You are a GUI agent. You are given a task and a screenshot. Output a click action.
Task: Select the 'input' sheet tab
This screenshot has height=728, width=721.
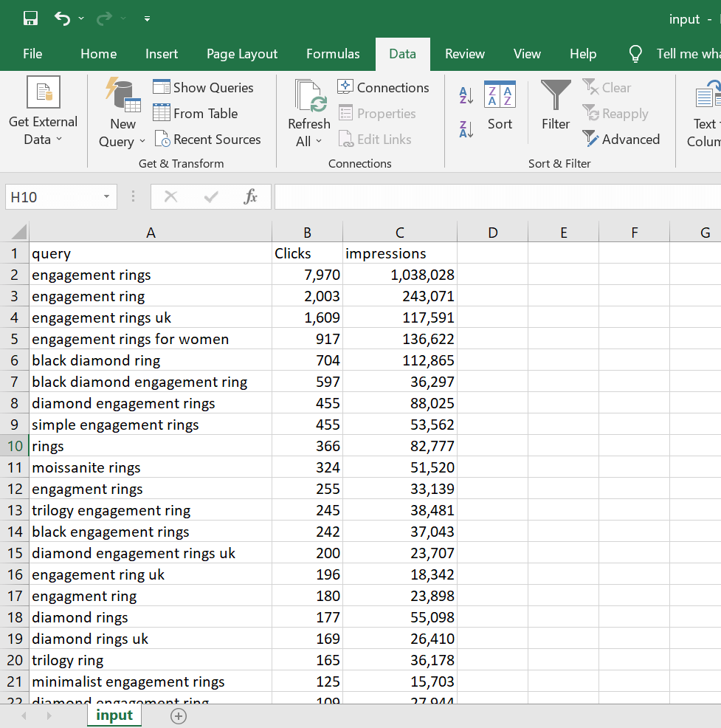pyautogui.click(x=114, y=715)
